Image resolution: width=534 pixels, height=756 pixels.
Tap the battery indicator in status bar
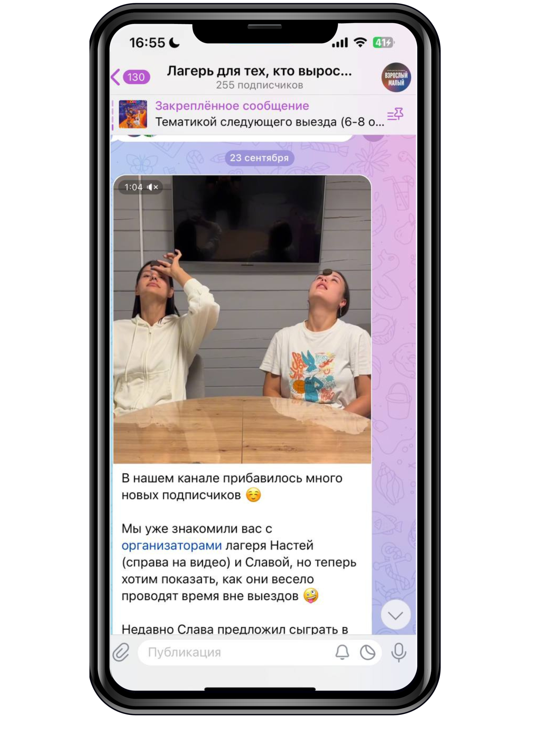pos(383,43)
